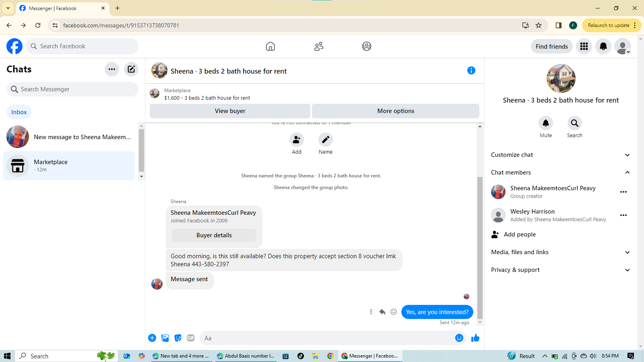React to the sent message
Viewport: 644px width, 362px height.
[x=394, y=312]
